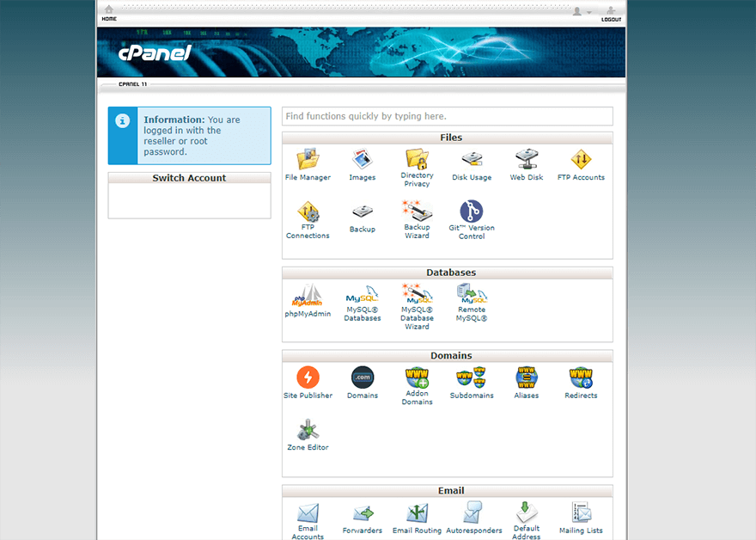This screenshot has width=756, height=540.
Task: Open the Zone Editor icon
Action: (308, 429)
